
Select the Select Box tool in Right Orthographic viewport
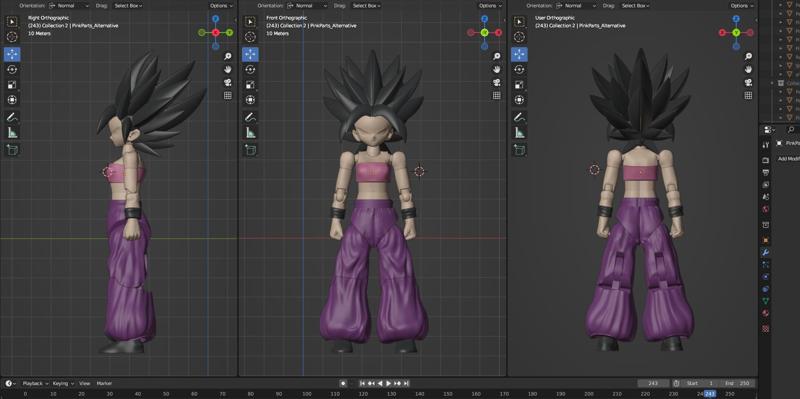[x=12, y=22]
